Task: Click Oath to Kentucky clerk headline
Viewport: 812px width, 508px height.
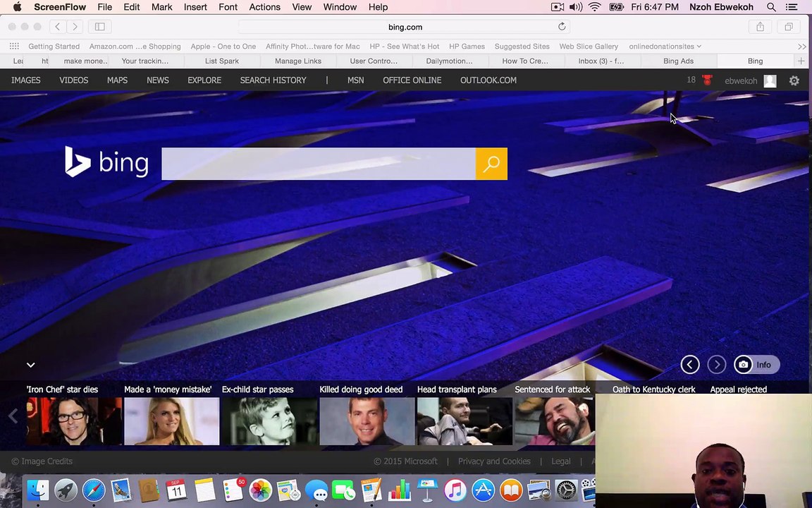Action: [653, 389]
